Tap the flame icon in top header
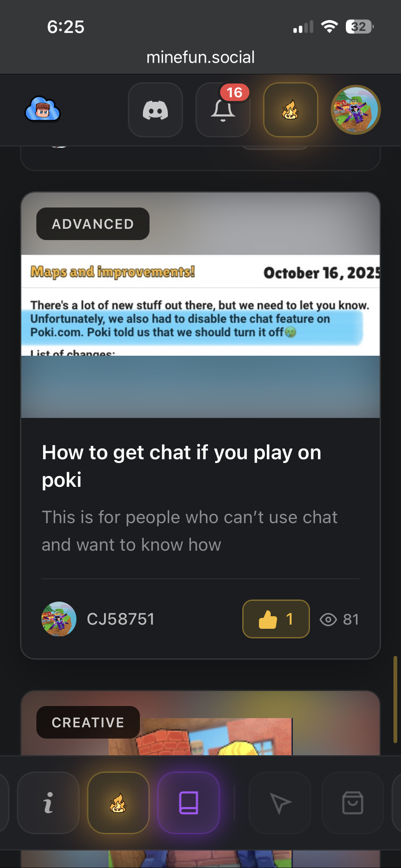401x868 pixels. coord(291,110)
